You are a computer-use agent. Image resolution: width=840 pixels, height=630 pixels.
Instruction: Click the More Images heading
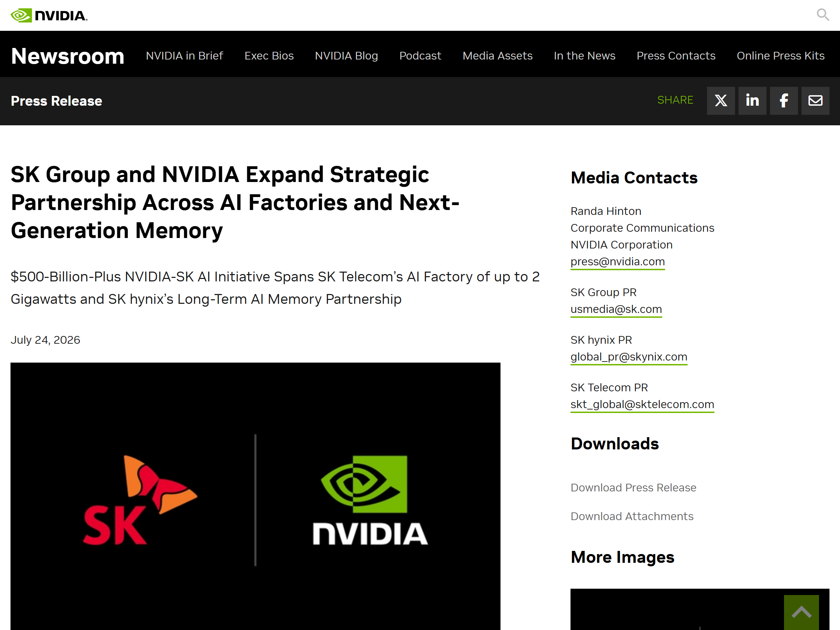coord(622,557)
